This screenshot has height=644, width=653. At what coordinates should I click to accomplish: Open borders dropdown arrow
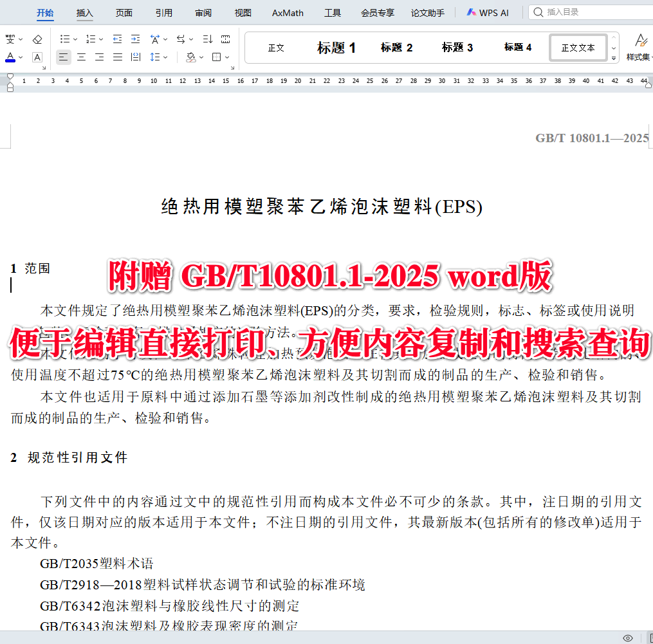[227, 57]
